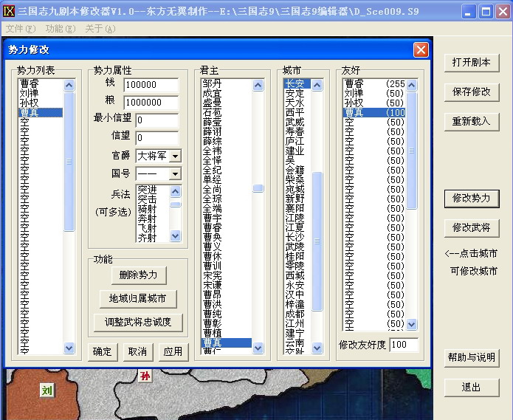The width and height of the screenshot is (513, 420).
Task: Click 兵法 list scroll down arrow
Action: (176, 235)
